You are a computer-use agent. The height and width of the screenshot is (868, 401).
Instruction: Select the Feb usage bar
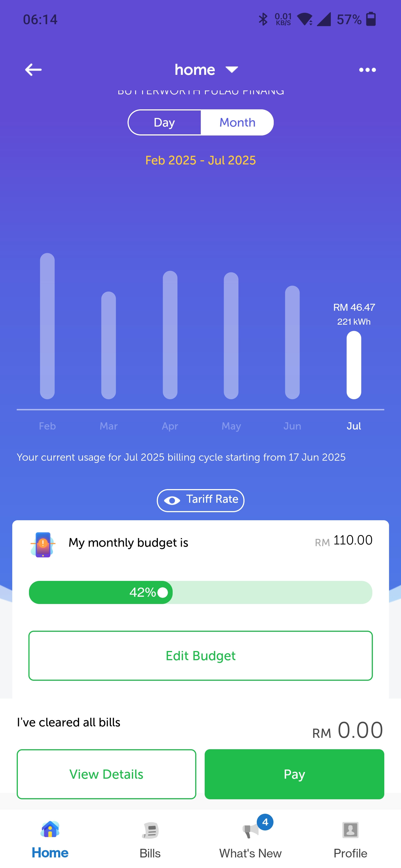tap(47, 326)
